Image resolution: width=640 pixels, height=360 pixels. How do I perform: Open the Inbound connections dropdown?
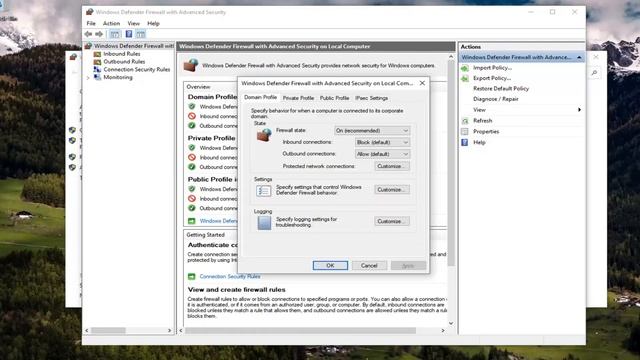tap(382, 142)
